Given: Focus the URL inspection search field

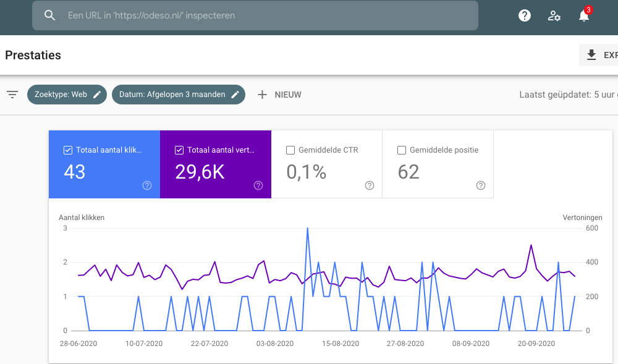Looking at the screenshot, I should point(255,15).
